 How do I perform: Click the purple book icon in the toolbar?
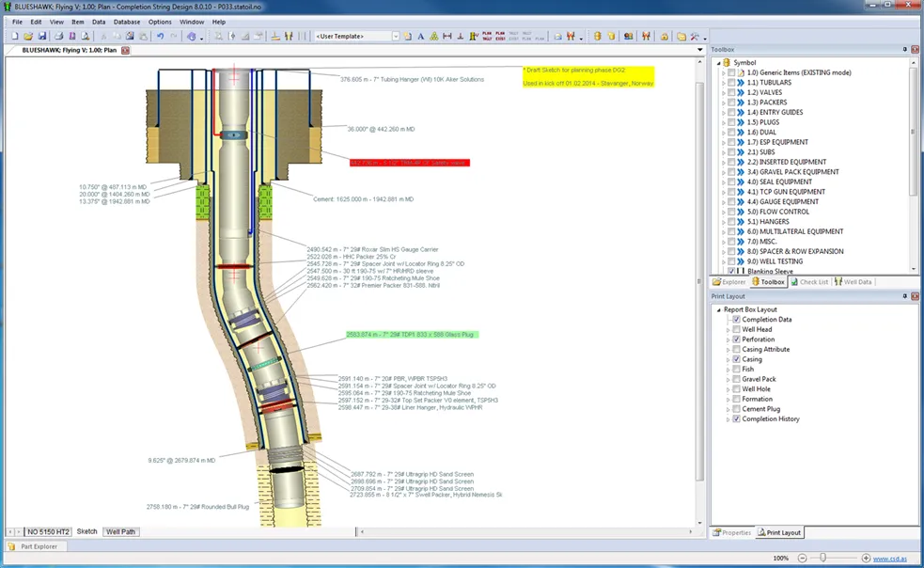tap(71, 37)
